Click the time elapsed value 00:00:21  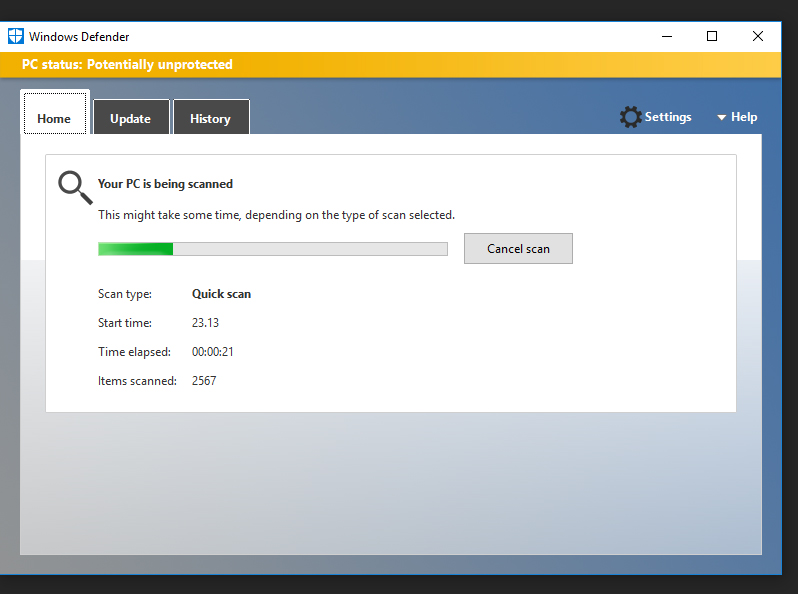click(213, 352)
